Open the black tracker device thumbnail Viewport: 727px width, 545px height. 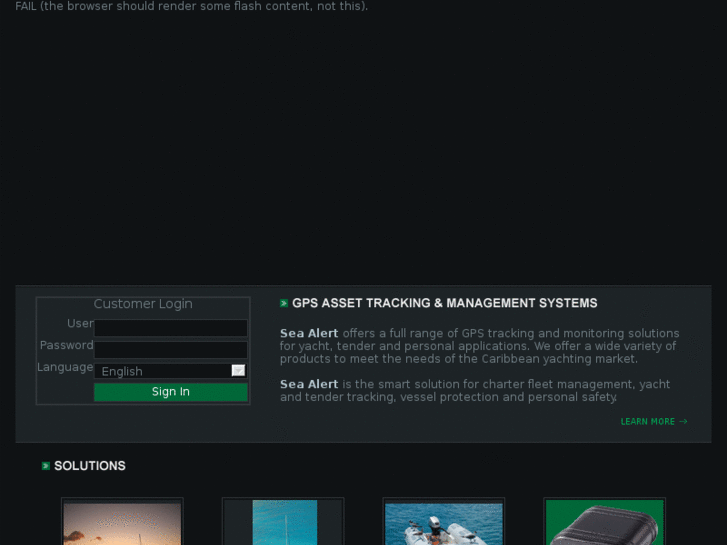[x=605, y=521]
